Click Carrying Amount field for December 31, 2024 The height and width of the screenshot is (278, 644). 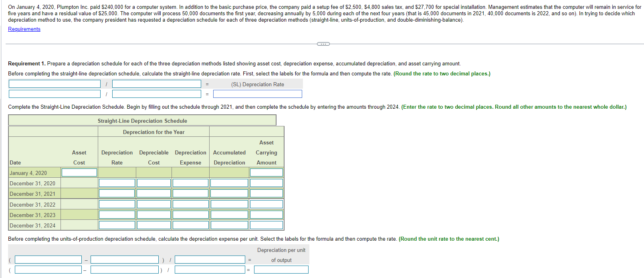pyautogui.click(x=266, y=225)
